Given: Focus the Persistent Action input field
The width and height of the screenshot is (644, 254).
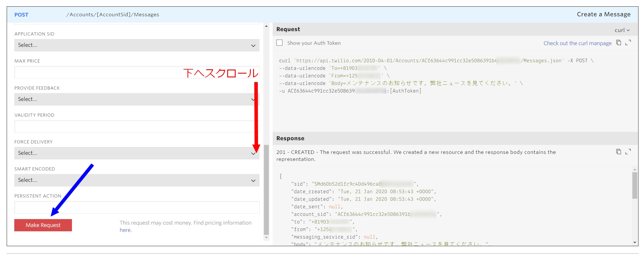Looking at the screenshot, I should coord(137,207).
